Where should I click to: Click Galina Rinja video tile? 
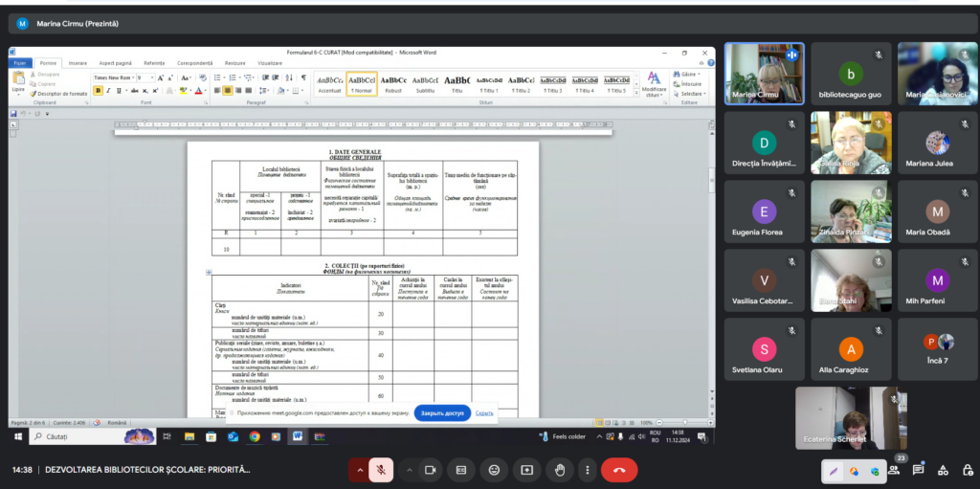pos(851,143)
